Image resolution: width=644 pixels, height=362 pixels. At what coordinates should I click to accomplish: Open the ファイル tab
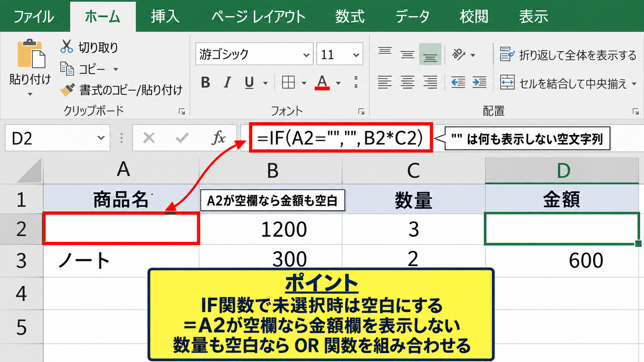[x=34, y=17]
